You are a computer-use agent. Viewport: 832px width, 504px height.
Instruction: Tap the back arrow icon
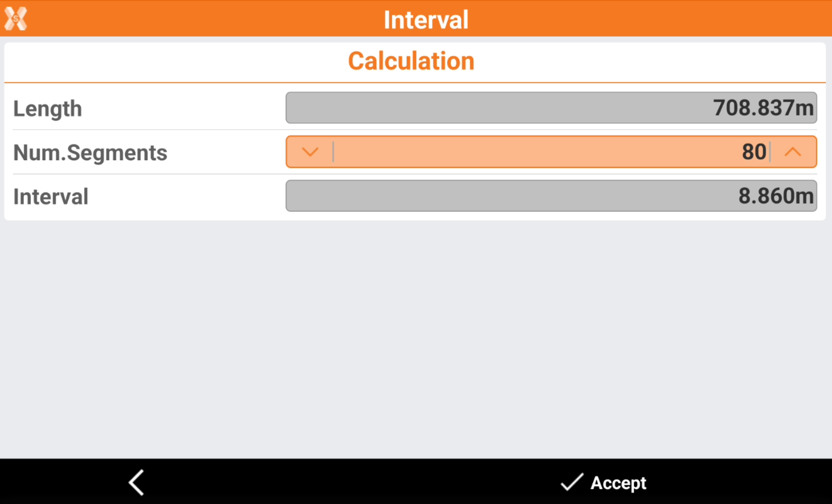136,482
